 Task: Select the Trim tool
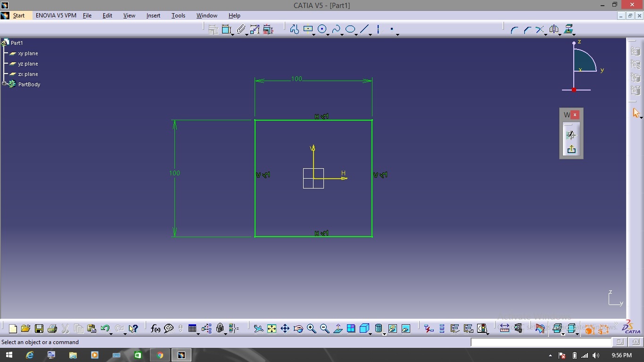point(540,30)
